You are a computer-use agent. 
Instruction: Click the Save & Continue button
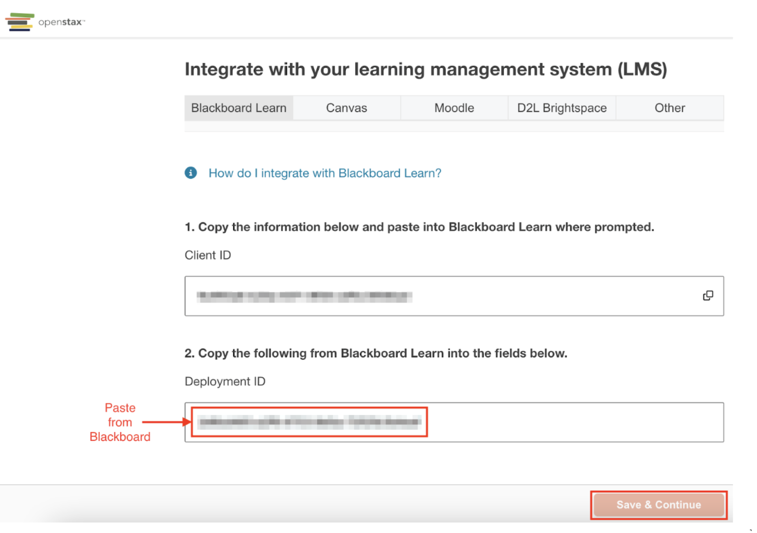click(x=659, y=505)
